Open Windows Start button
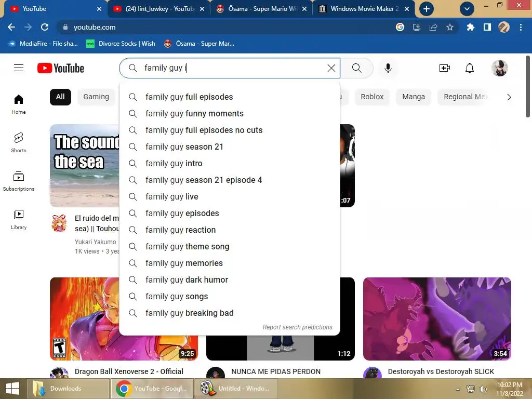The width and height of the screenshot is (532, 399). [12, 389]
